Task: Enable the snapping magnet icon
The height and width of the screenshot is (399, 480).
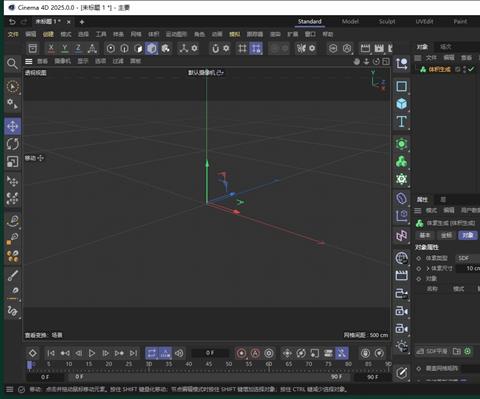Action: click(x=216, y=49)
